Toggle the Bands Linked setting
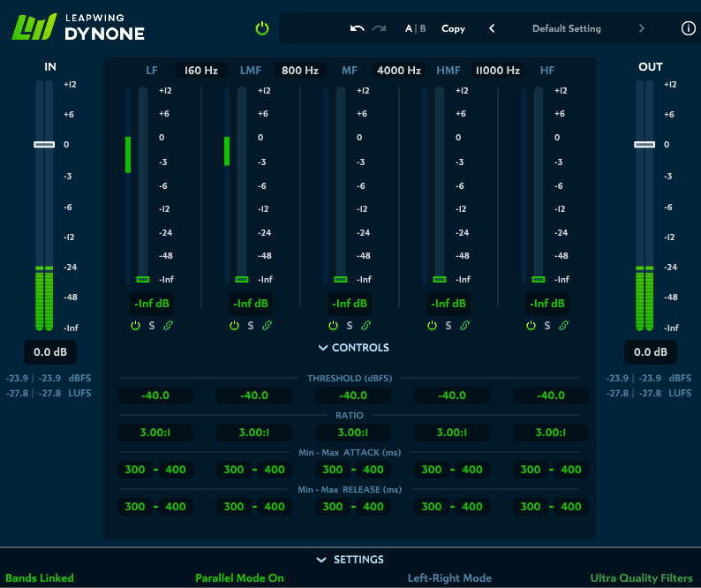701x588 pixels. tap(40, 578)
